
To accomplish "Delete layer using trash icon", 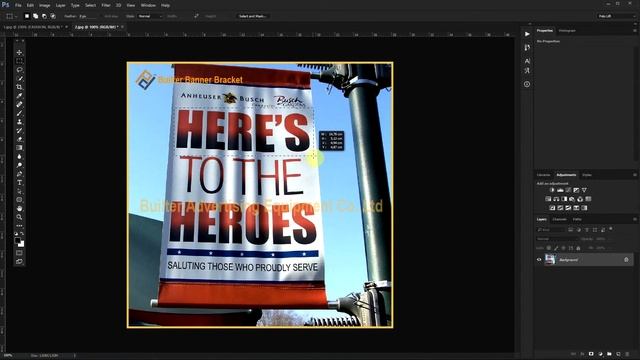I will [627, 354].
